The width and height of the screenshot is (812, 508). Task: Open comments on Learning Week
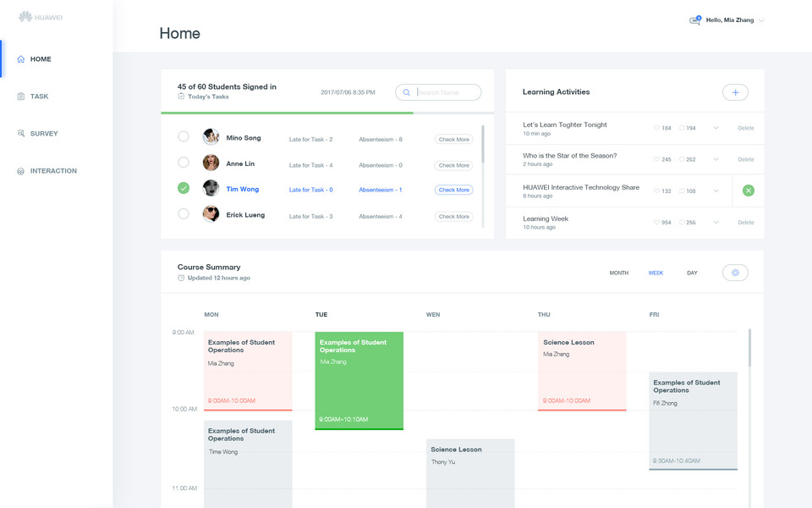pyautogui.click(x=682, y=223)
